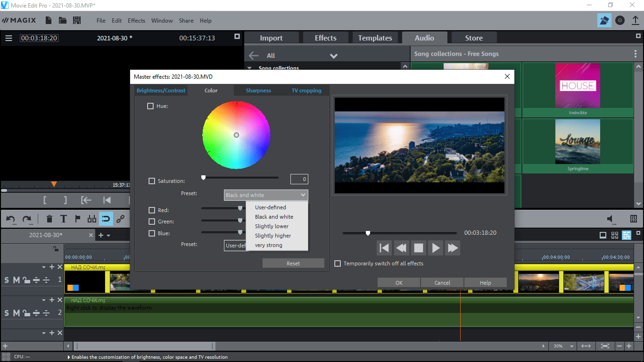The height and width of the screenshot is (362, 644).
Task: Click the object grouping icon beside flag
Action: coord(92,219)
